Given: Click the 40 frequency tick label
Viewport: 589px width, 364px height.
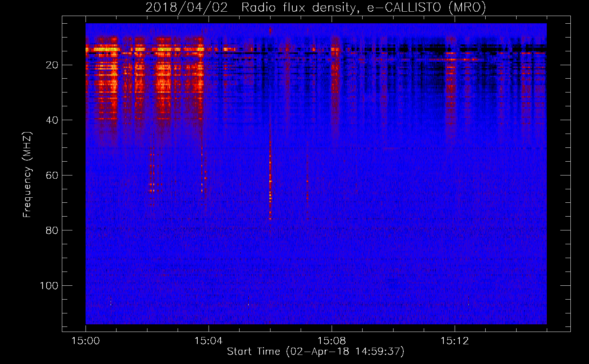Looking at the screenshot, I should tap(52, 120).
